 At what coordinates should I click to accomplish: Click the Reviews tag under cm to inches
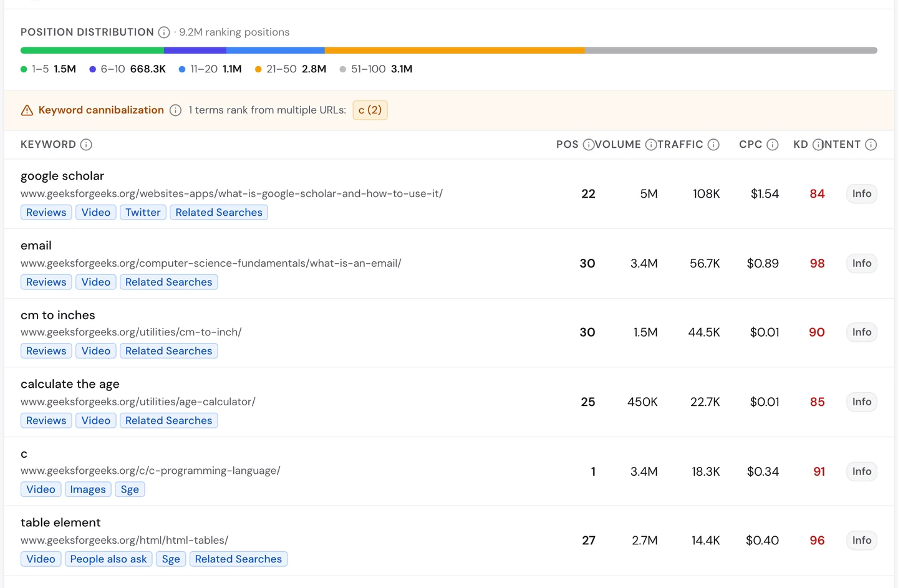(46, 351)
